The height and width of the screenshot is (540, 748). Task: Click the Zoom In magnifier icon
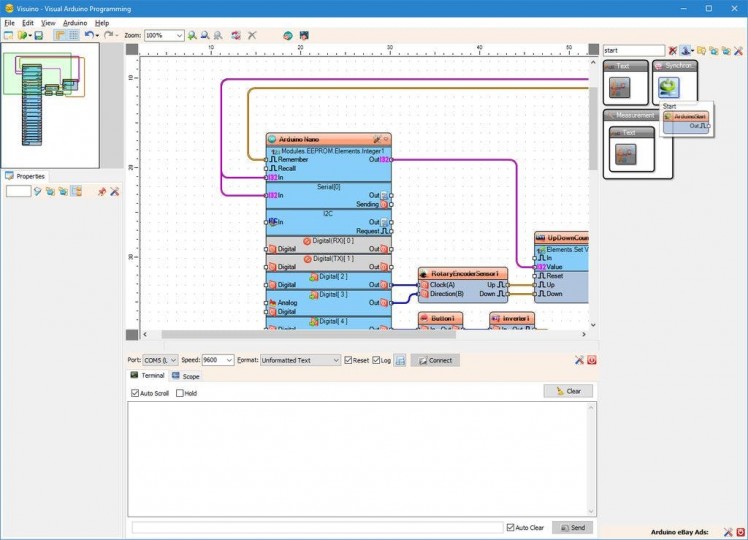coord(191,35)
